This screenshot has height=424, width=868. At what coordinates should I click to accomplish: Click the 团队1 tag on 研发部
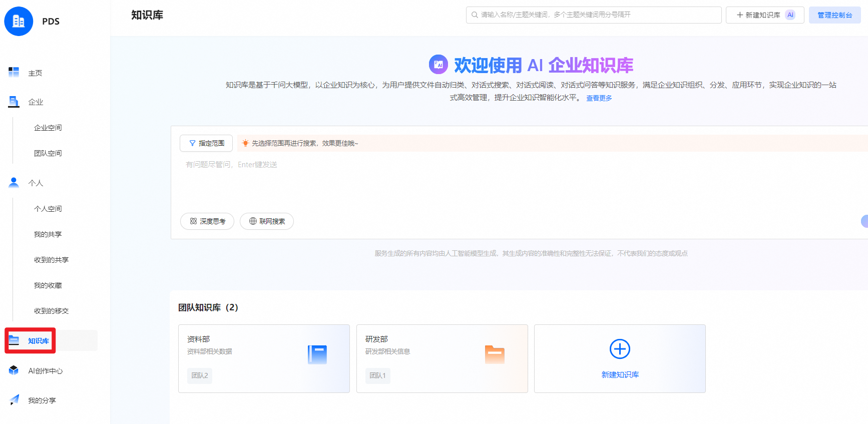pyautogui.click(x=378, y=375)
